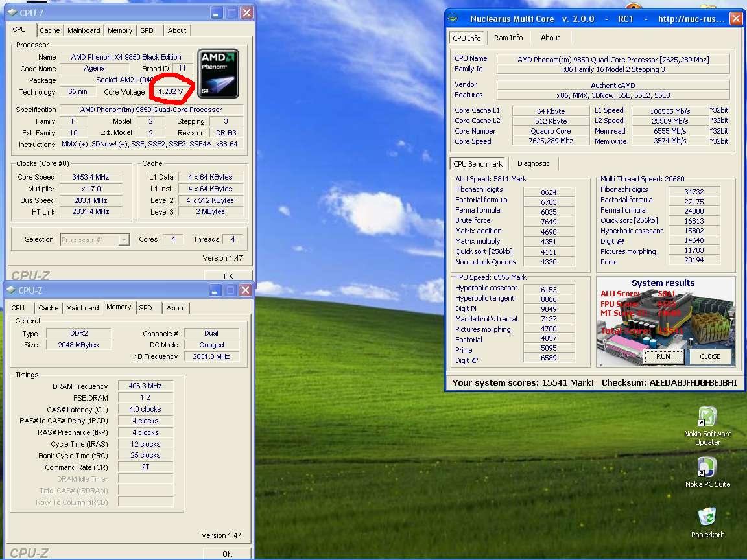Click OK in the top CPU-Z window
The width and height of the screenshot is (747, 560).
[x=228, y=276]
